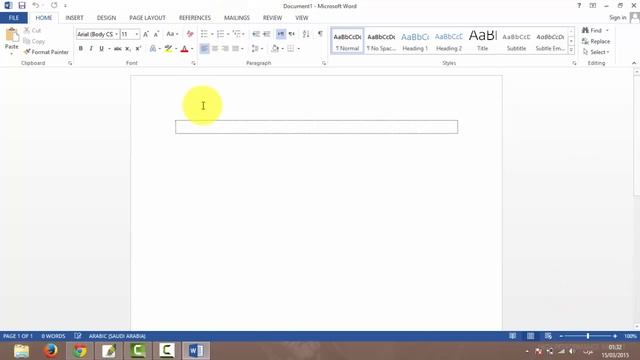640x360 pixels.
Task: Toggle Italic formatting
Action: click(91, 49)
